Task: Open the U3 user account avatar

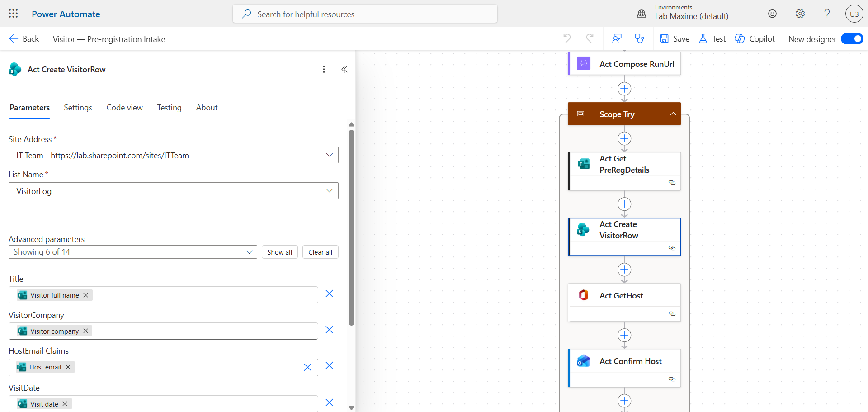Action: [x=854, y=14]
